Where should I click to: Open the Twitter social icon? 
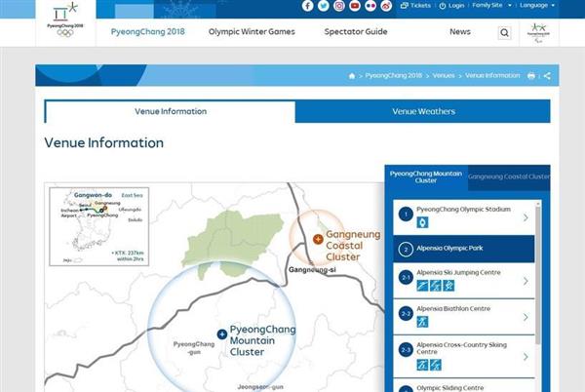323,6
